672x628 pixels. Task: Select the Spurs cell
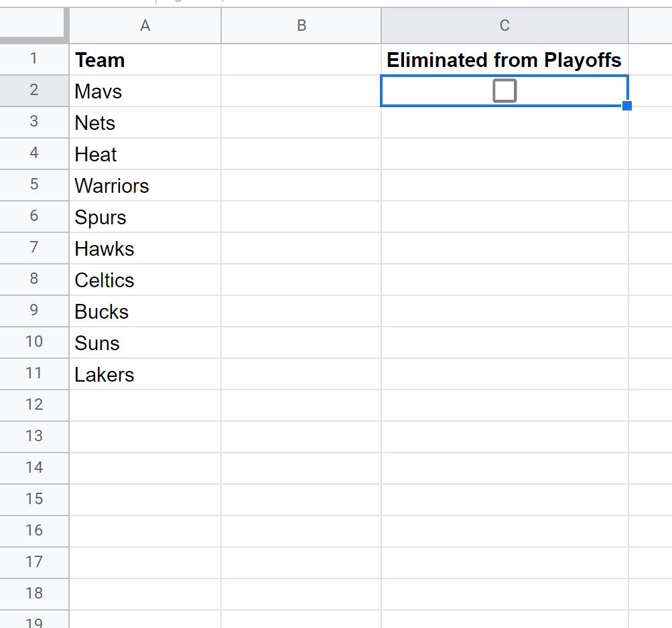tap(145, 217)
